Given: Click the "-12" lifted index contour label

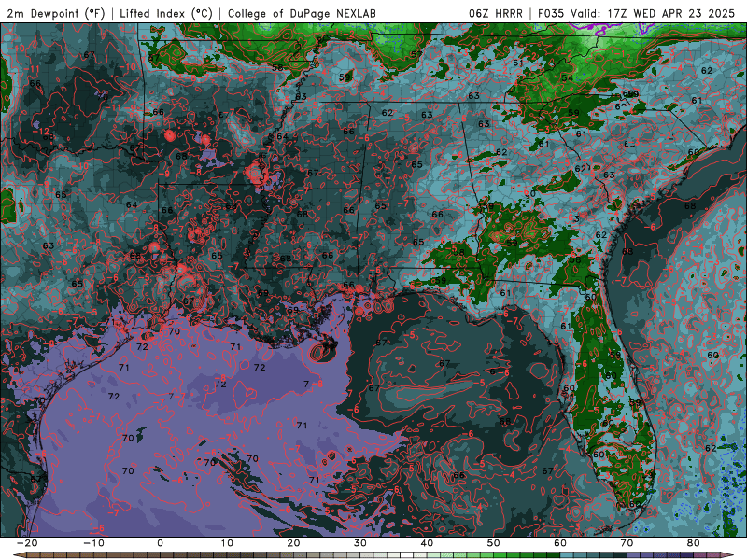Looking at the screenshot, I should 41,131.
